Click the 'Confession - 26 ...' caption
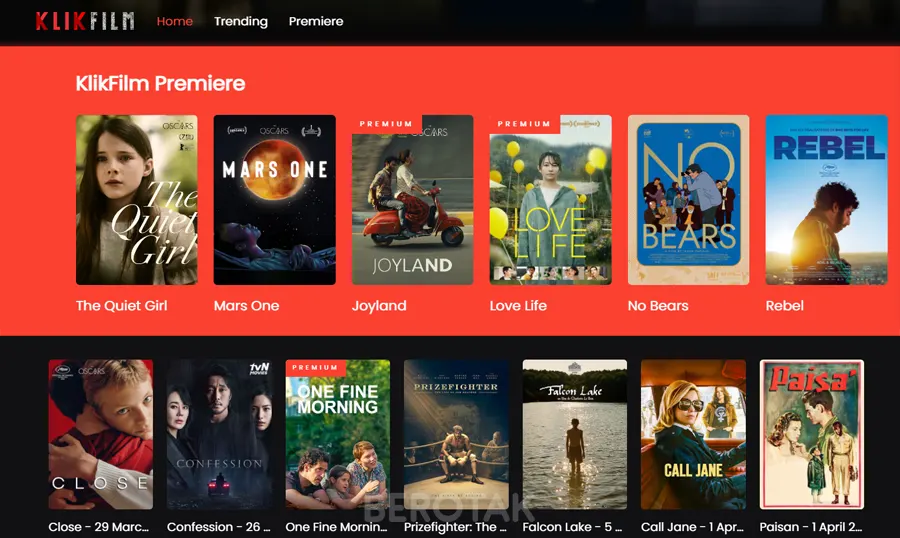Image resolution: width=900 pixels, height=538 pixels. 218,527
